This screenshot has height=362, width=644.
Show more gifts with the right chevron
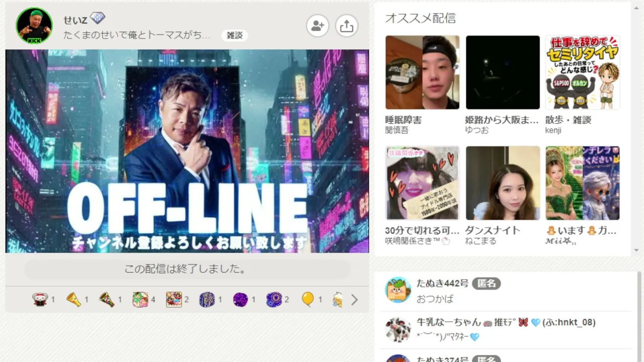tap(354, 300)
